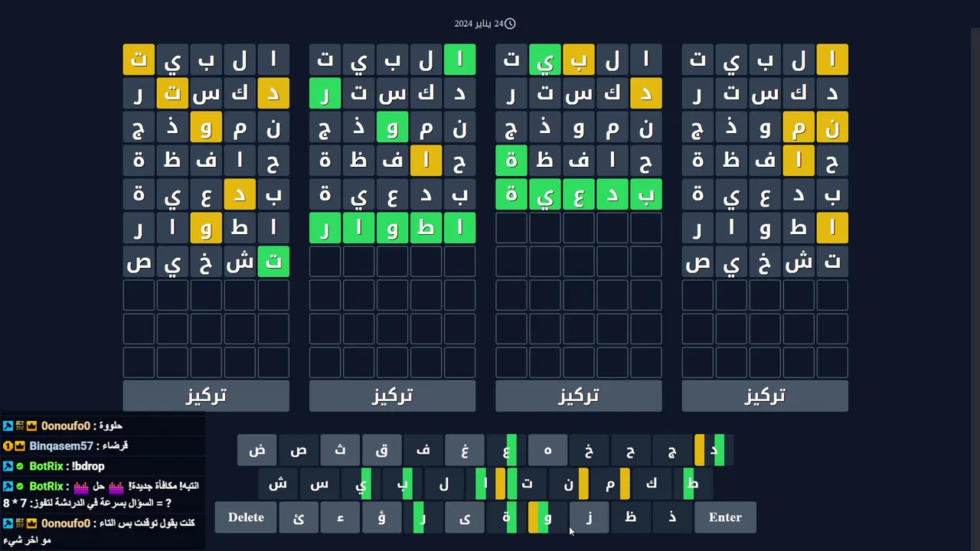Tap the د key on the on-screen keyboard

click(x=712, y=450)
